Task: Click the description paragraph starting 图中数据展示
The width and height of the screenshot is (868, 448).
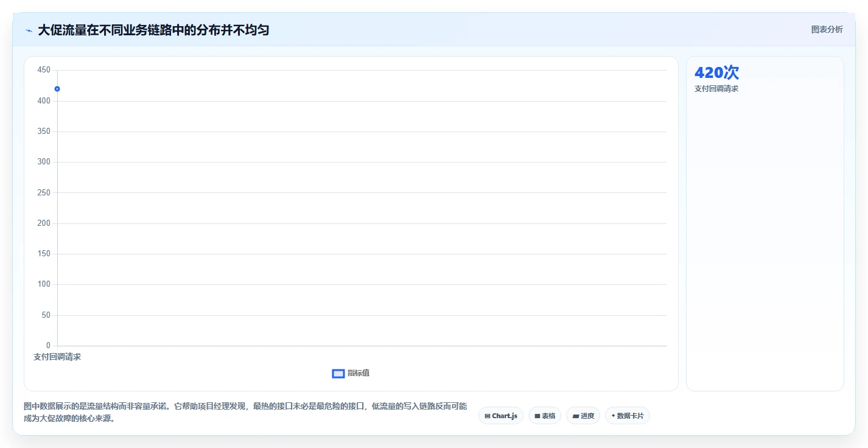Action: click(x=246, y=412)
